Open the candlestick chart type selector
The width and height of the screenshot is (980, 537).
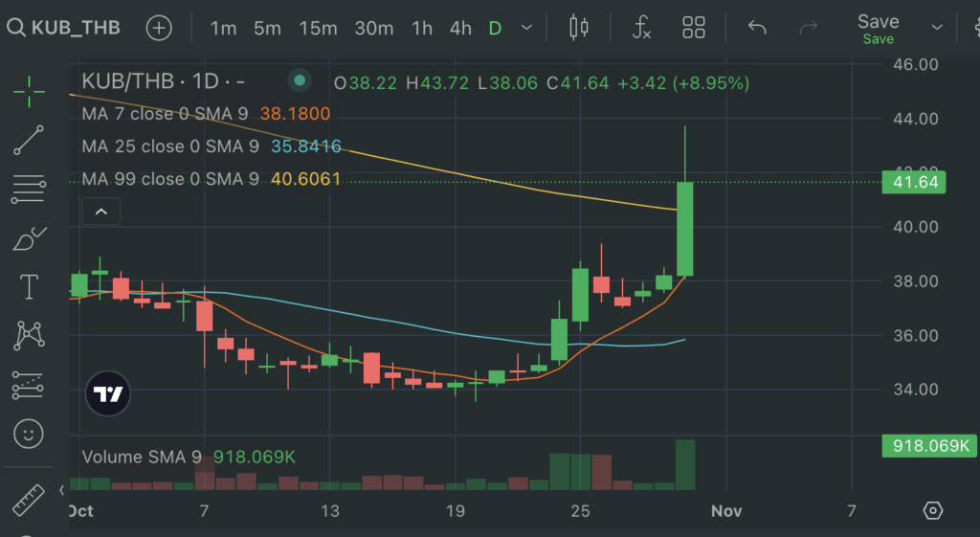[579, 28]
